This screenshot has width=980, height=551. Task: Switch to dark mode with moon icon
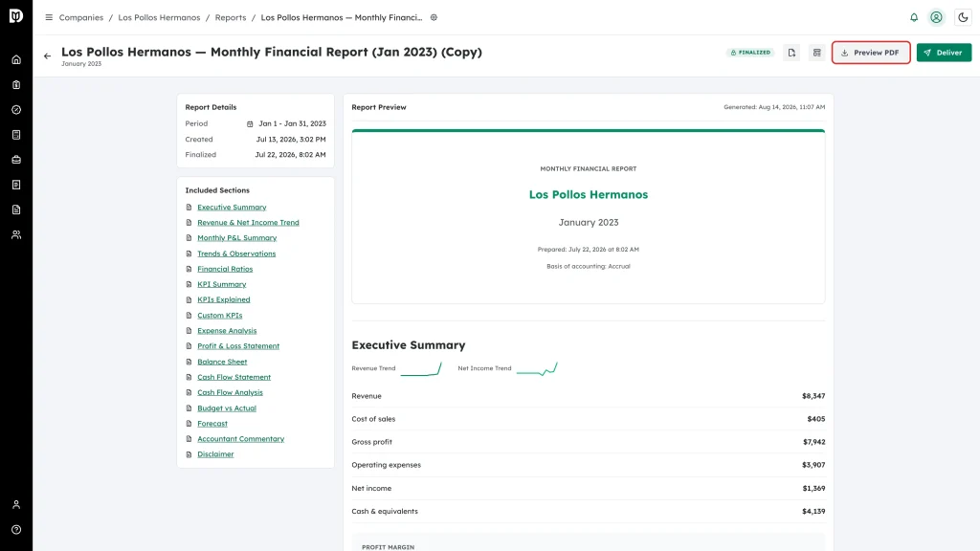(963, 17)
